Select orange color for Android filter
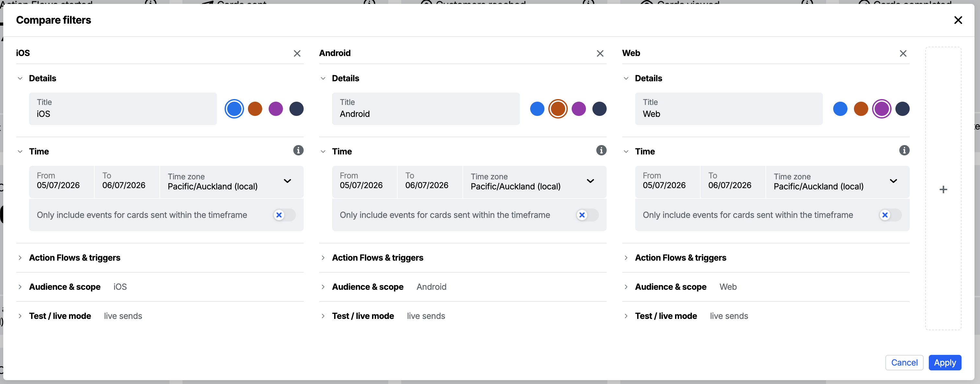 tap(558, 109)
